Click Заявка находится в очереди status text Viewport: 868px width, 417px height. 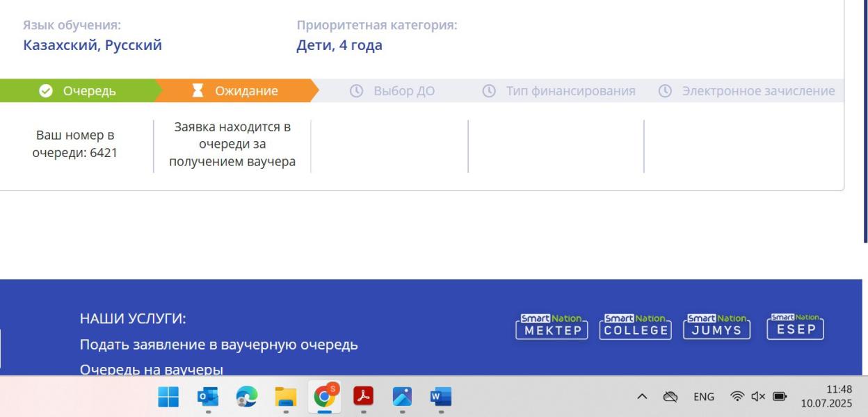pos(232,145)
